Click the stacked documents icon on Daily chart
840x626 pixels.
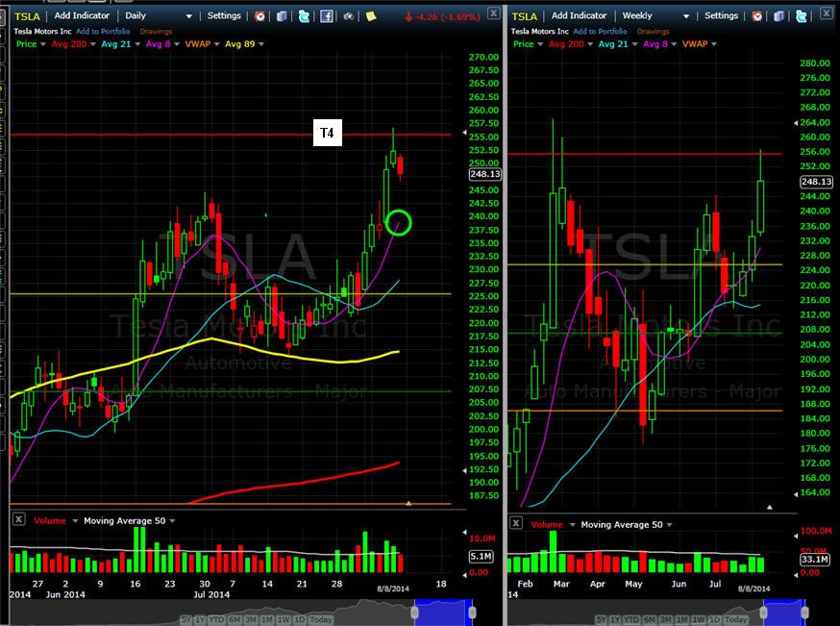[282, 16]
